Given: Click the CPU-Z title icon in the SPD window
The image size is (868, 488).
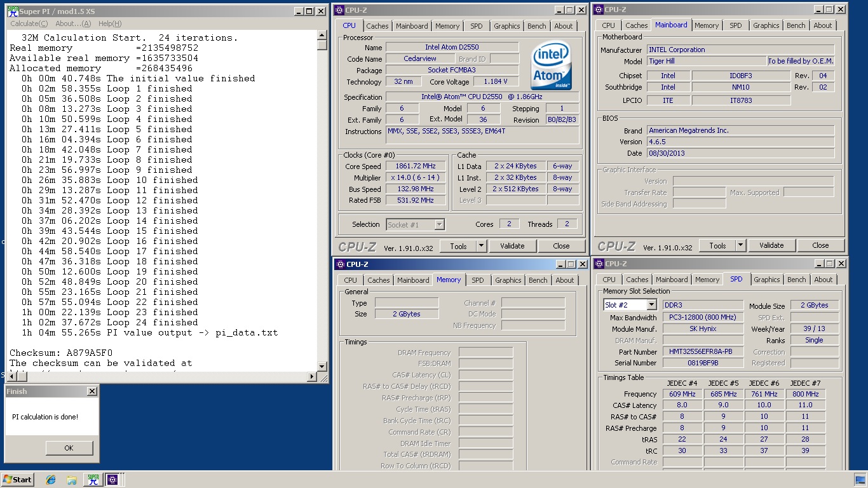Looking at the screenshot, I should click(x=599, y=264).
